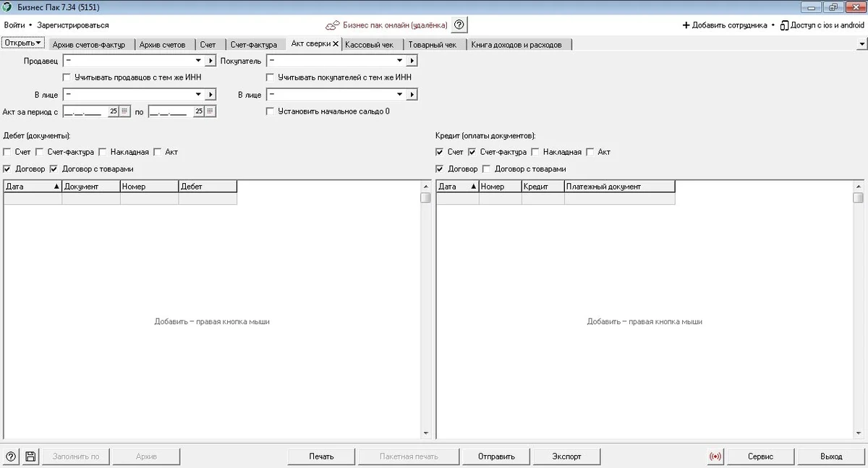The image size is (868, 468).
Task: Expand buyer's В лице dropdown
Action: (400, 95)
